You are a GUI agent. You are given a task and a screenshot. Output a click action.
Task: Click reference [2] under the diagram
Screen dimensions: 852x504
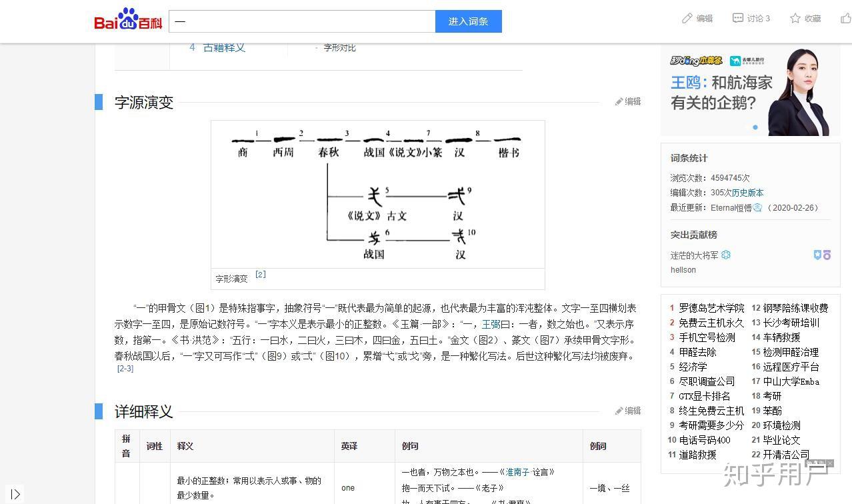(x=261, y=274)
